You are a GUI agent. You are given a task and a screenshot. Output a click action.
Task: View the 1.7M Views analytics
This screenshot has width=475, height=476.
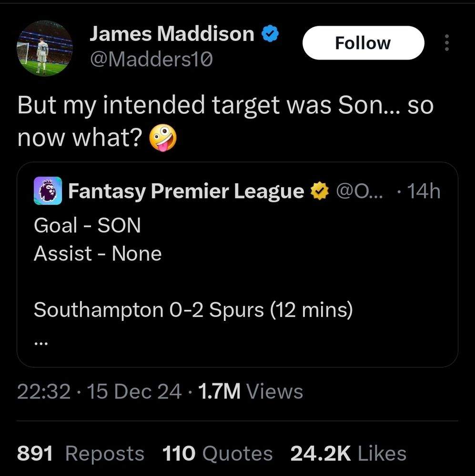point(250,392)
